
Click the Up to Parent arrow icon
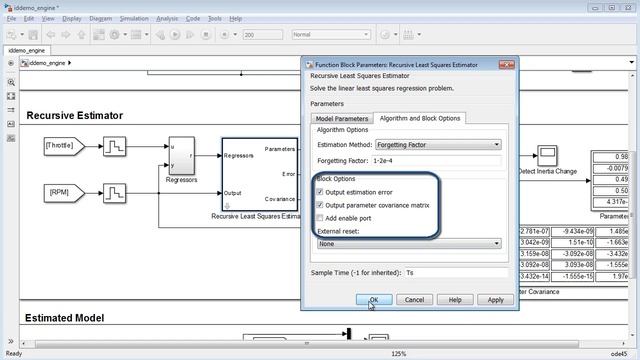[81, 35]
